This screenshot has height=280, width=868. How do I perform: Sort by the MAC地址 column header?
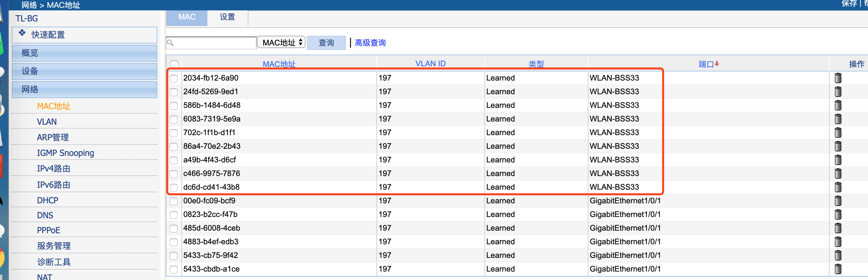click(279, 64)
